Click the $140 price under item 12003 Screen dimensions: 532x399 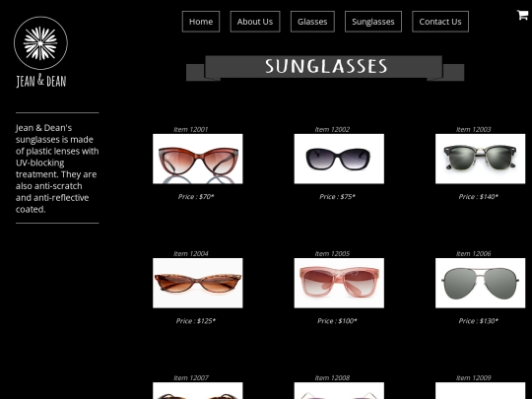(479, 196)
